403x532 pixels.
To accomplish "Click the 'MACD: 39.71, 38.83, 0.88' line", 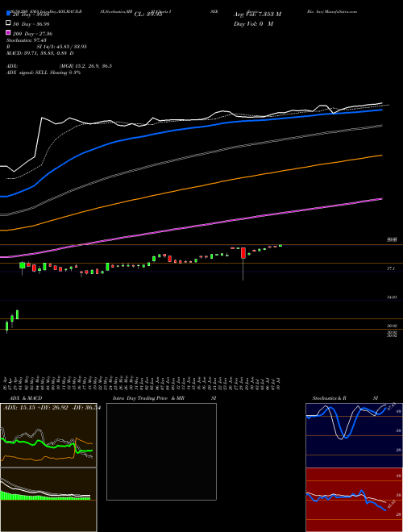I will pos(40,53).
